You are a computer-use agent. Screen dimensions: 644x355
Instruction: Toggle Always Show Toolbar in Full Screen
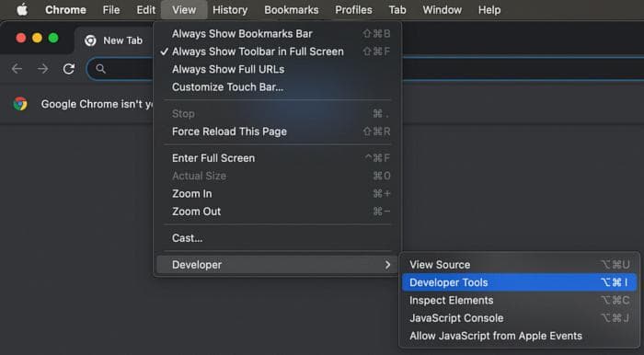coord(277,52)
